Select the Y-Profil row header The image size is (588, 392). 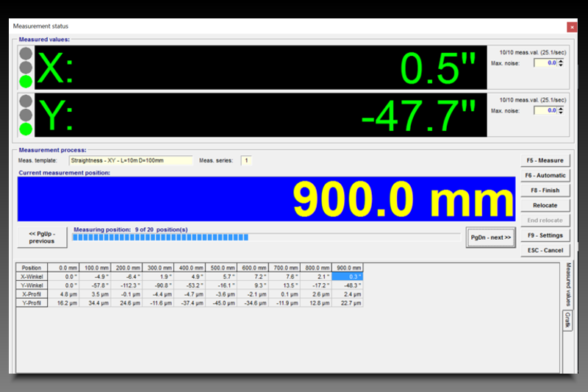click(32, 303)
